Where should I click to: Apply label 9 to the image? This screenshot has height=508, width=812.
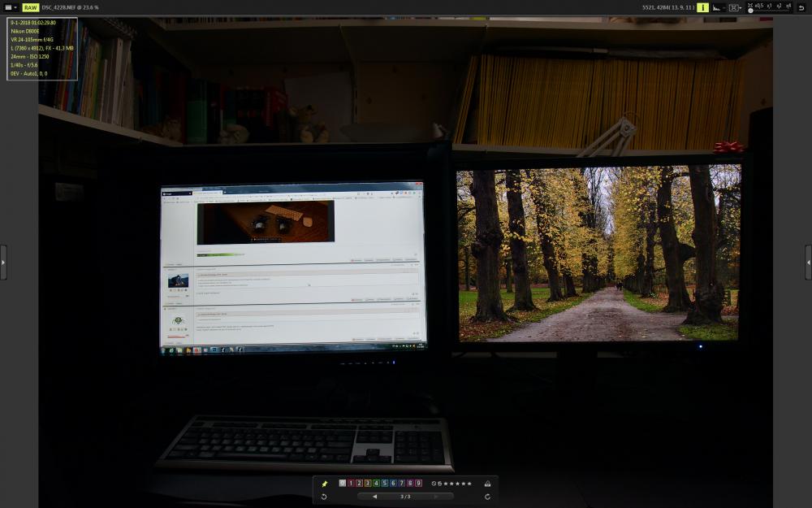[418, 483]
